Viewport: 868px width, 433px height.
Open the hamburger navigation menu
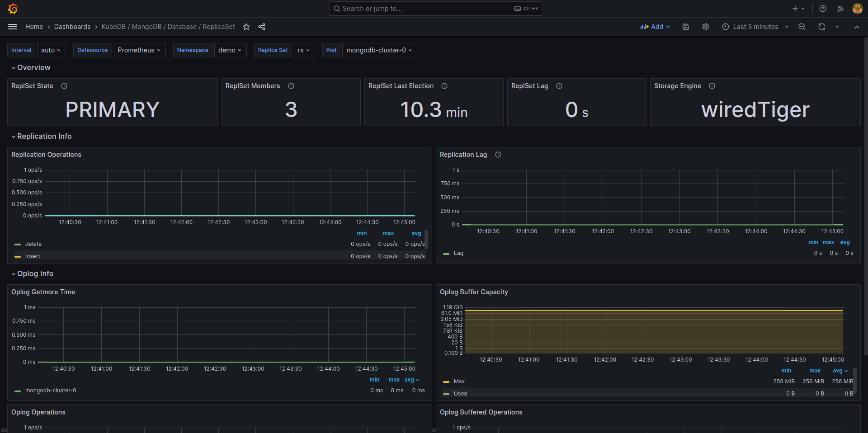(x=13, y=27)
